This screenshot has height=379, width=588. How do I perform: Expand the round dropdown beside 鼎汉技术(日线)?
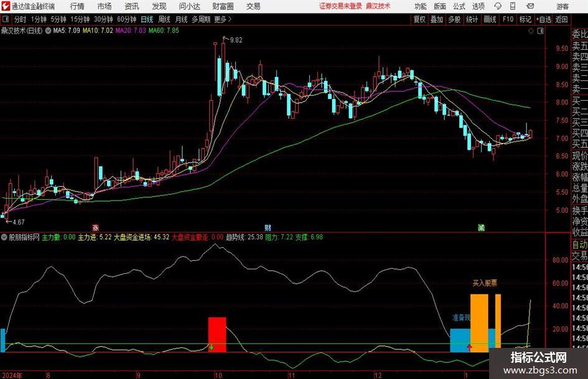pyautogui.click(x=48, y=30)
